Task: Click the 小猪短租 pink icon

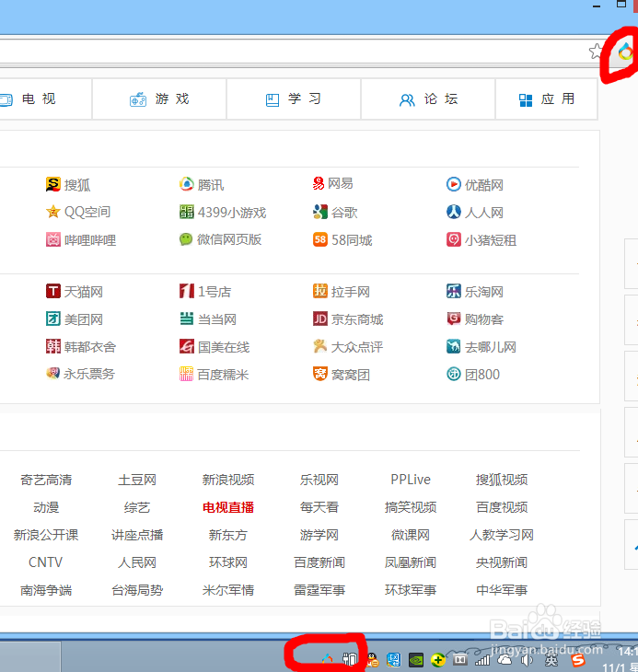Action: pyautogui.click(x=453, y=239)
